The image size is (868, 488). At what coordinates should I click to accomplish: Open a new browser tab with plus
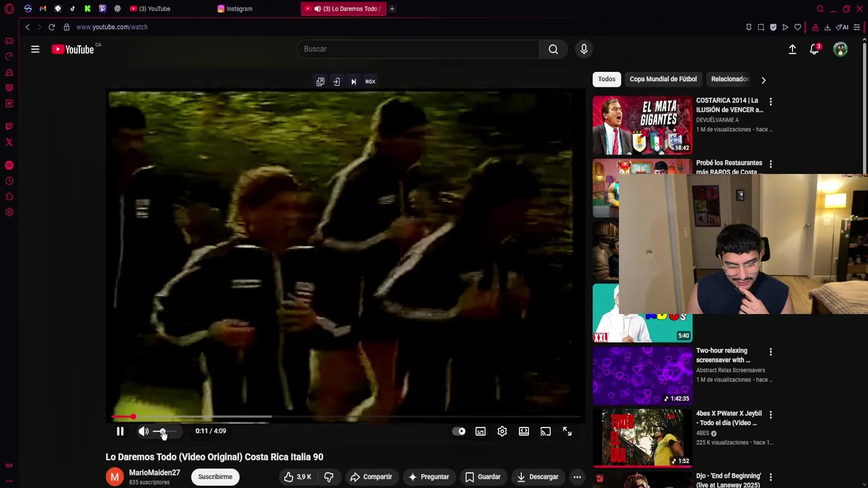pos(392,9)
